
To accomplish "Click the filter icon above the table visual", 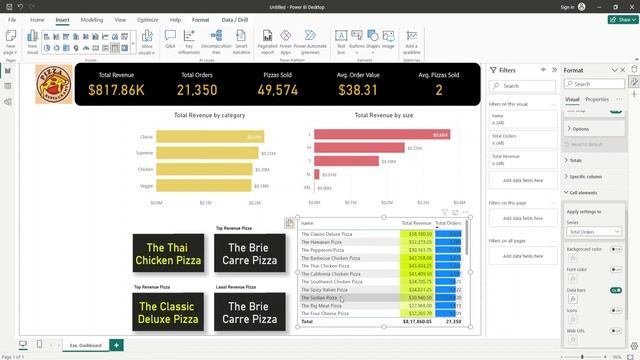I will click(x=444, y=212).
